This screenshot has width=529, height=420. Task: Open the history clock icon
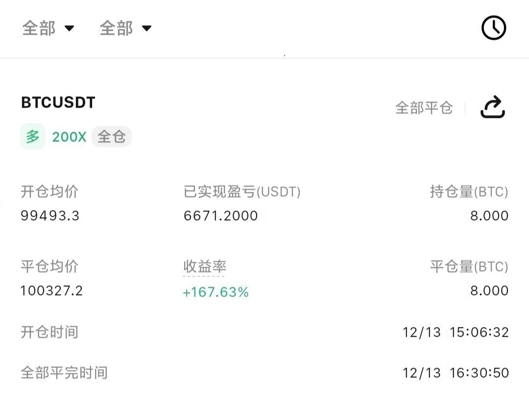click(x=494, y=27)
